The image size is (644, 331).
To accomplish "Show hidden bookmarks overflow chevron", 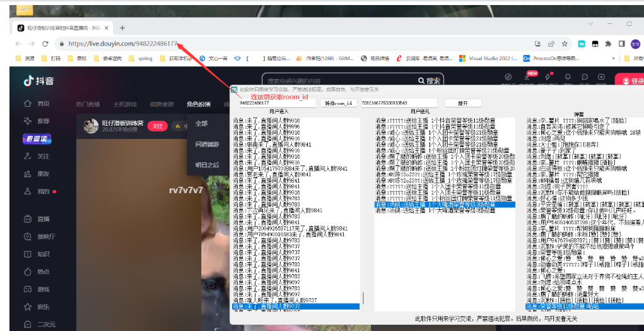I will [614, 58].
